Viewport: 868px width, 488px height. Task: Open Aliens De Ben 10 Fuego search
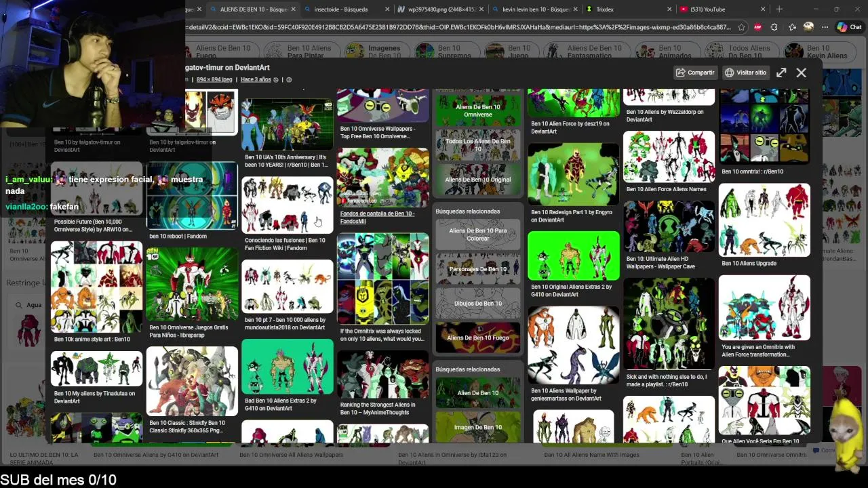coord(478,338)
